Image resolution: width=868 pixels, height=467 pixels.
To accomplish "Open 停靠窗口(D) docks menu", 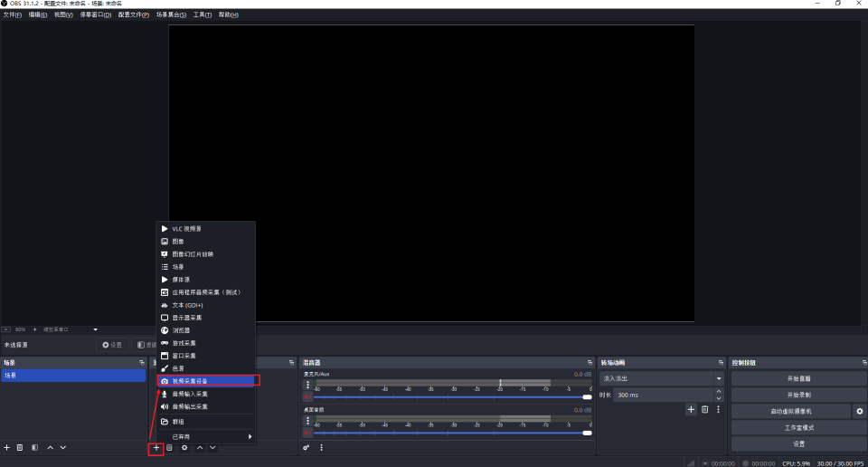I will point(95,15).
